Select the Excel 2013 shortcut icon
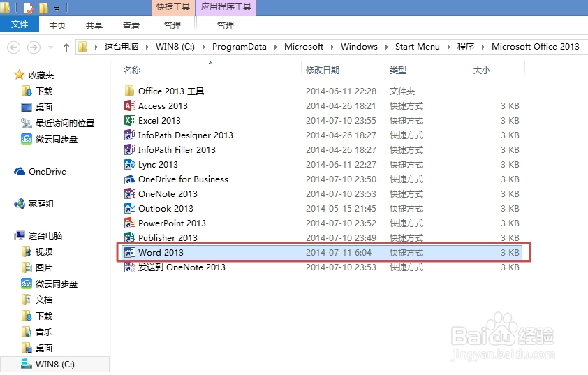 (129, 120)
